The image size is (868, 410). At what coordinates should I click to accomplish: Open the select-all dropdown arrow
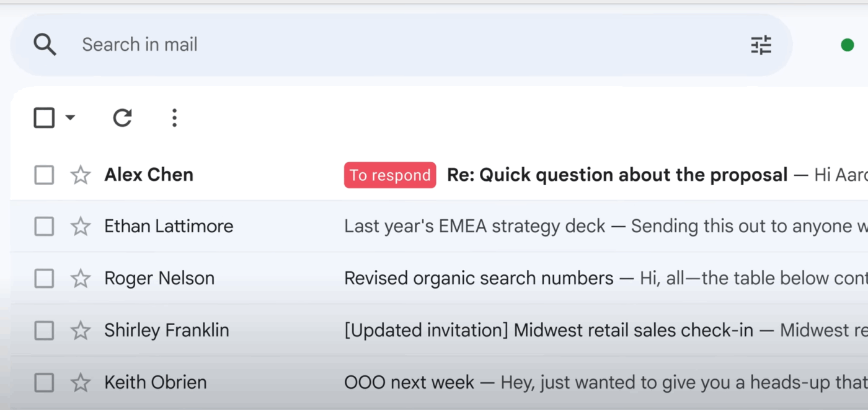pyautogui.click(x=70, y=118)
